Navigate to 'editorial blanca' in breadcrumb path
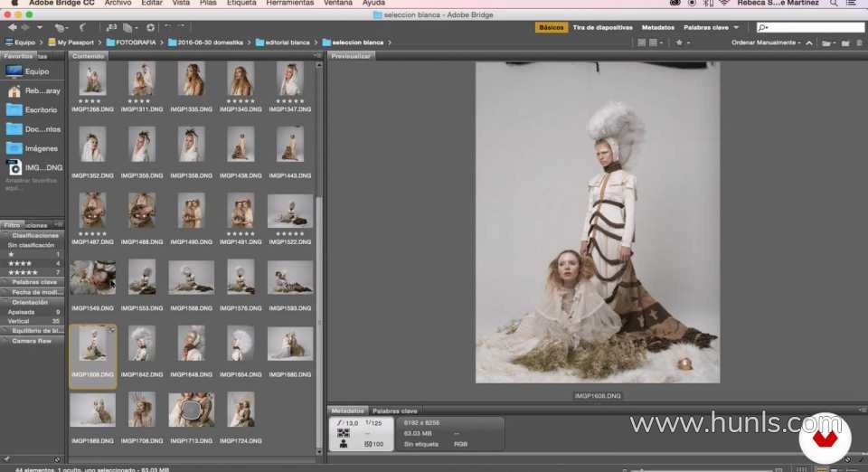Screen dimensions: 868x472 pos(287,42)
